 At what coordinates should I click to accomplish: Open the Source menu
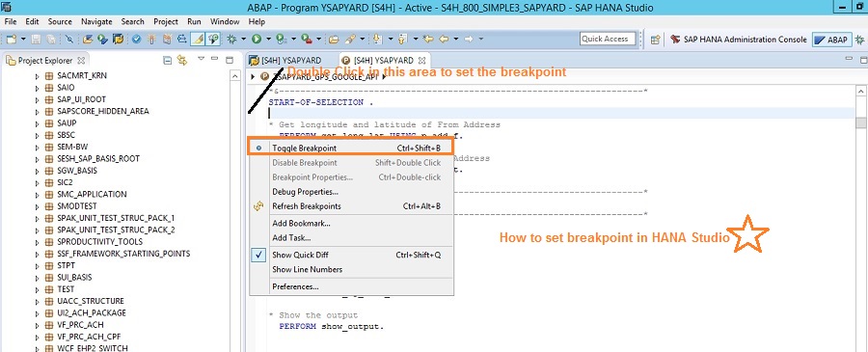pyautogui.click(x=60, y=21)
